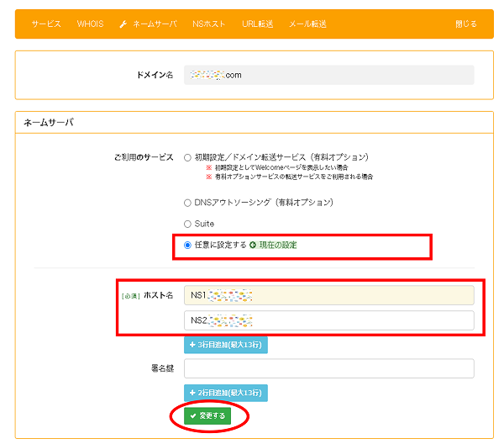This screenshot has height=444, width=504.
Task: Select the 初期設定/ドメイン転送サービス radio option
Action: 187,157
